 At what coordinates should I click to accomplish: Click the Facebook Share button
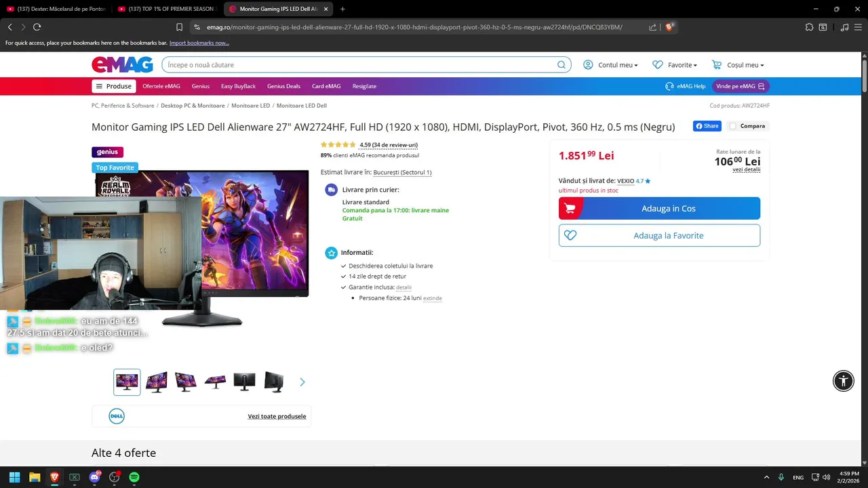click(707, 126)
